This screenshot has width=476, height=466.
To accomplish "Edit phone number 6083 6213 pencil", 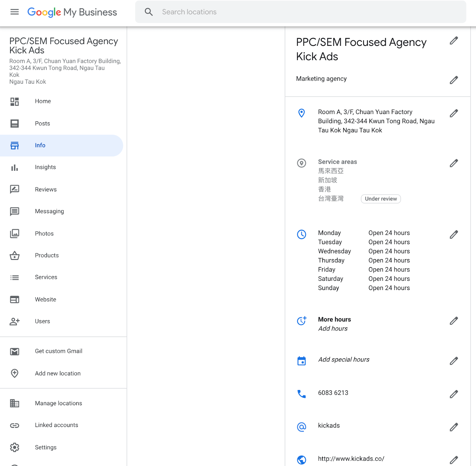I will 454,394.
